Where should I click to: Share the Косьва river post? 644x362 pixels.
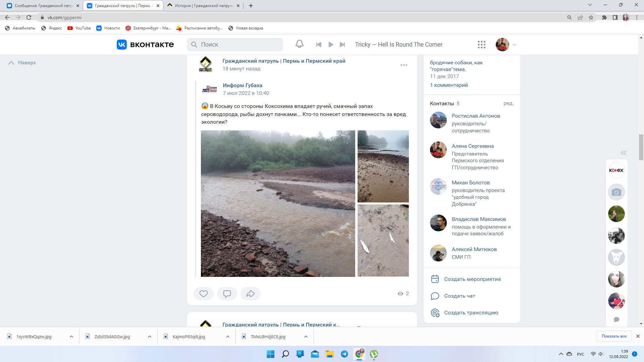tap(251, 294)
